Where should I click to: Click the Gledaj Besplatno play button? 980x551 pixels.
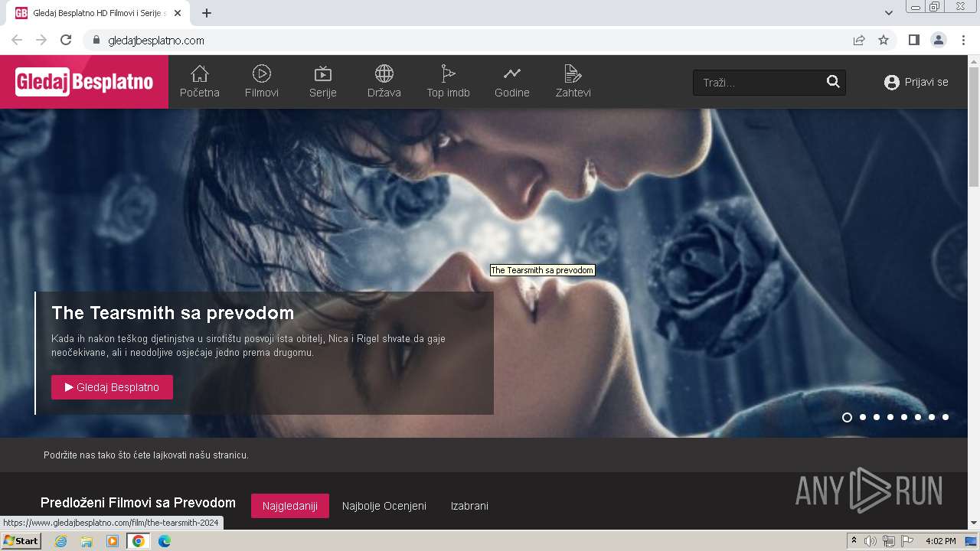pyautogui.click(x=112, y=387)
